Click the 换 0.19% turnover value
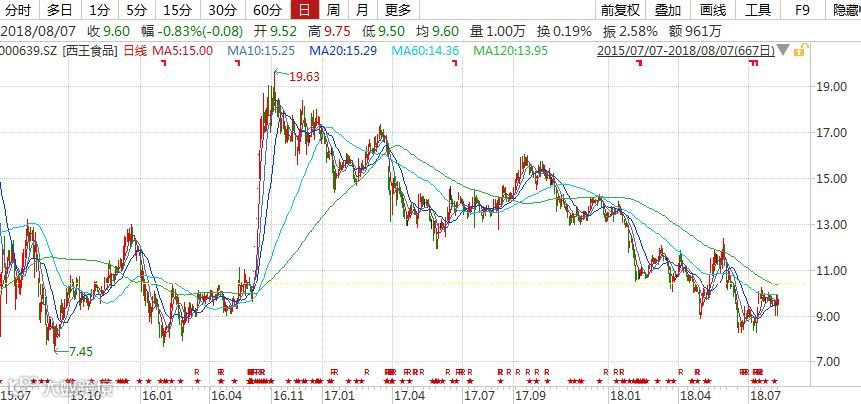 click(564, 31)
